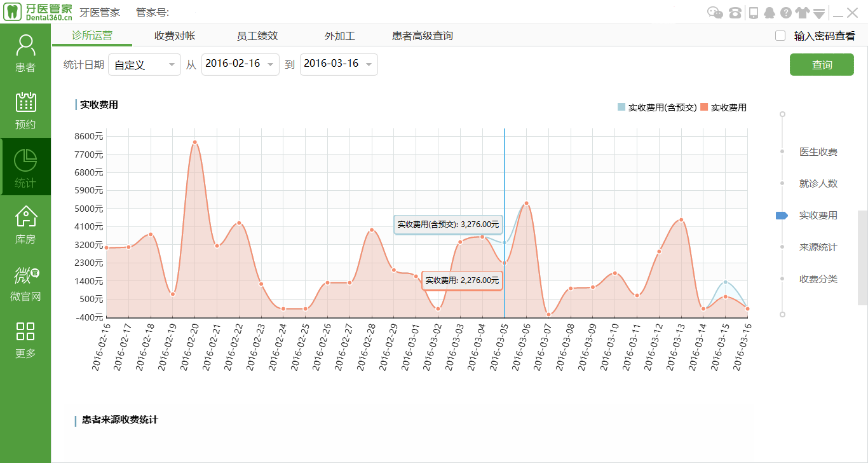Jump to 收费分类 section
This screenshot has width=868, height=463.
(818, 279)
